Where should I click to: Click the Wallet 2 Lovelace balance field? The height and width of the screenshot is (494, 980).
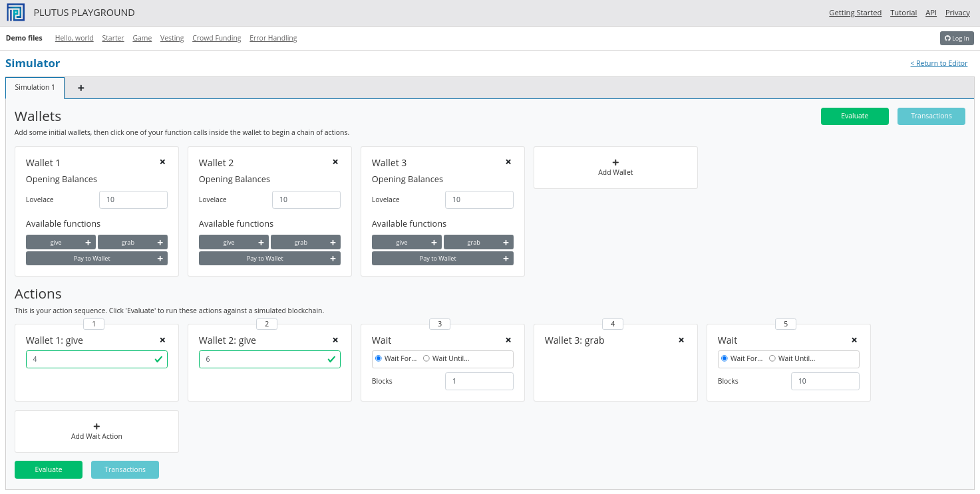[x=306, y=199]
